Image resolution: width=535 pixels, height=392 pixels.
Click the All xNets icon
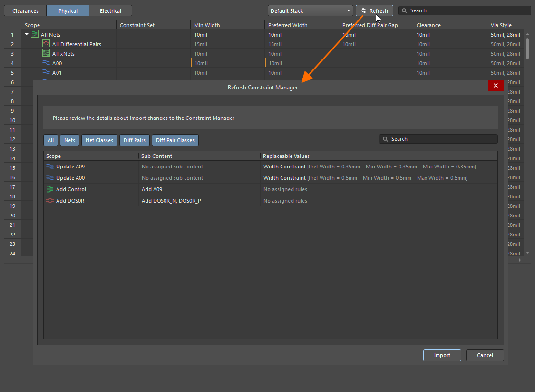[x=46, y=53]
